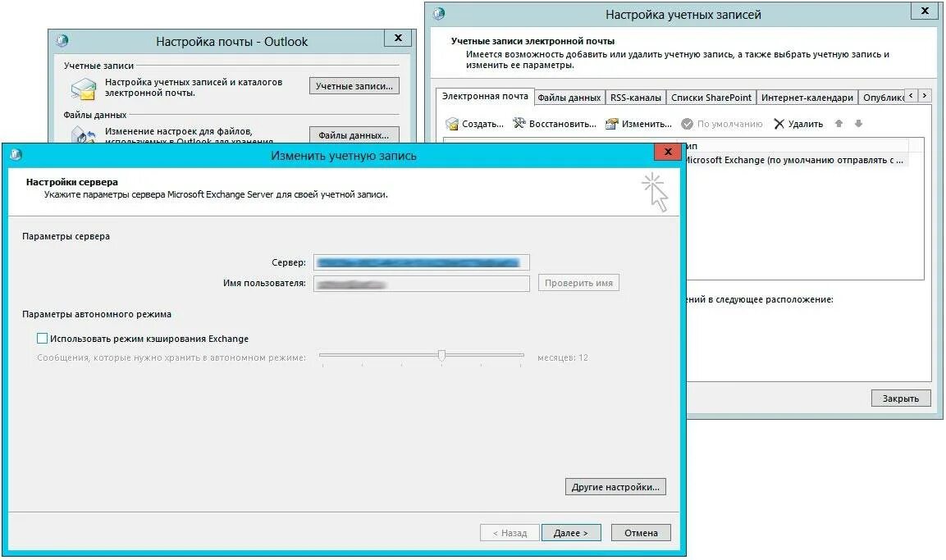This screenshot has height=560, width=946.
Task: Click the Outlook icon in Настройка учетных записей title
Action: pos(439,13)
